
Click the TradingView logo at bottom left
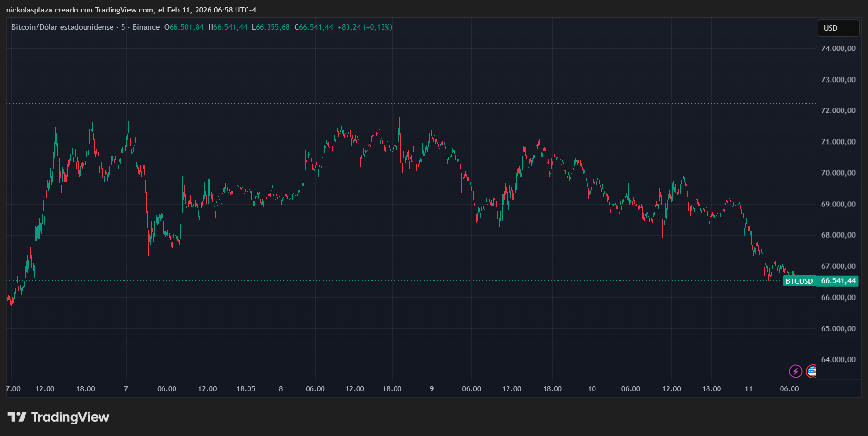(x=58, y=417)
